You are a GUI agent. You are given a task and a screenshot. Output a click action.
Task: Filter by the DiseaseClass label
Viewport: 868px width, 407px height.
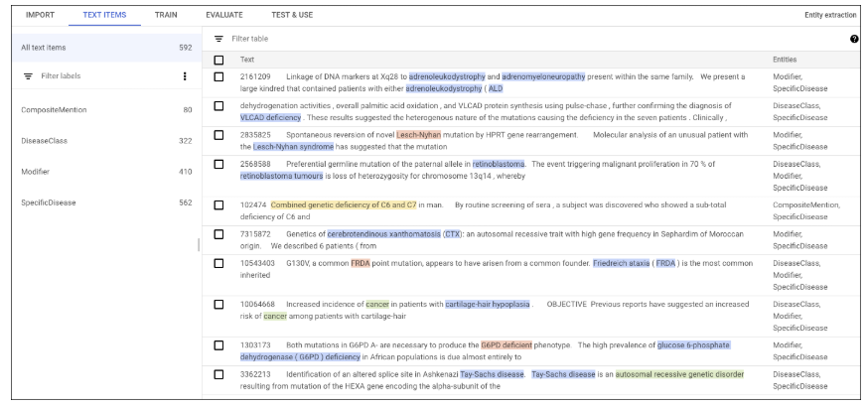click(x=106, y=141)
